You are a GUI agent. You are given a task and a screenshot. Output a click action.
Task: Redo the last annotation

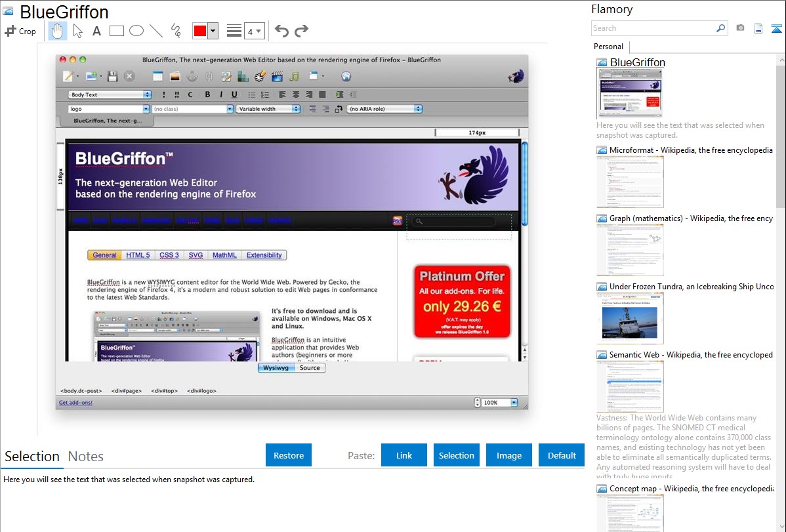[x=301, y=31]
